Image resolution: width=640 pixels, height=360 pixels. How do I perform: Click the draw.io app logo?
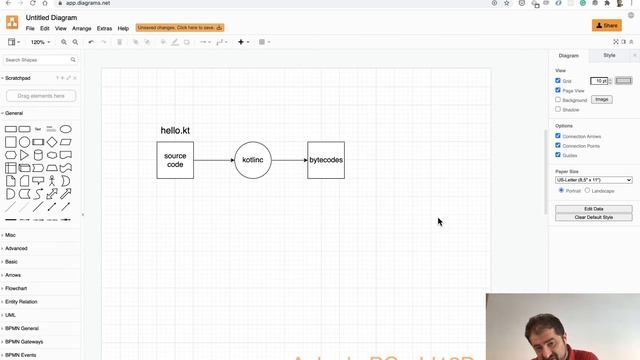(12, 22)
